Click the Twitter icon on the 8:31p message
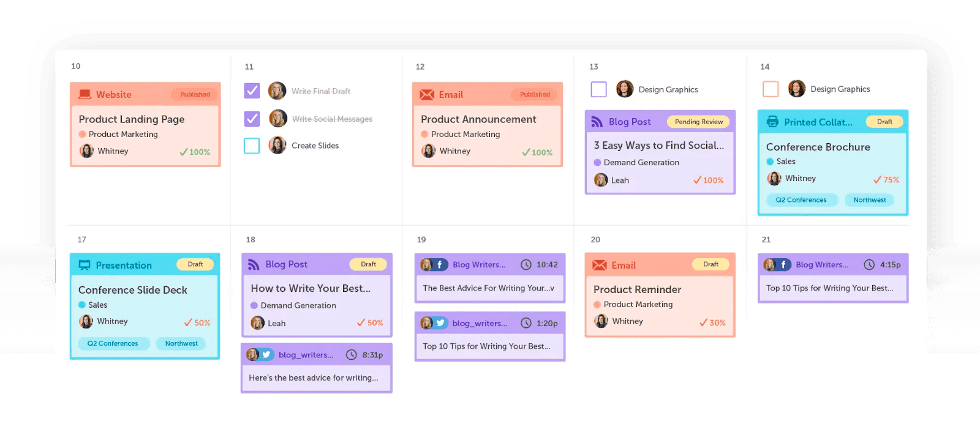Viewport: 980px width, 435px height. [266, 355]
